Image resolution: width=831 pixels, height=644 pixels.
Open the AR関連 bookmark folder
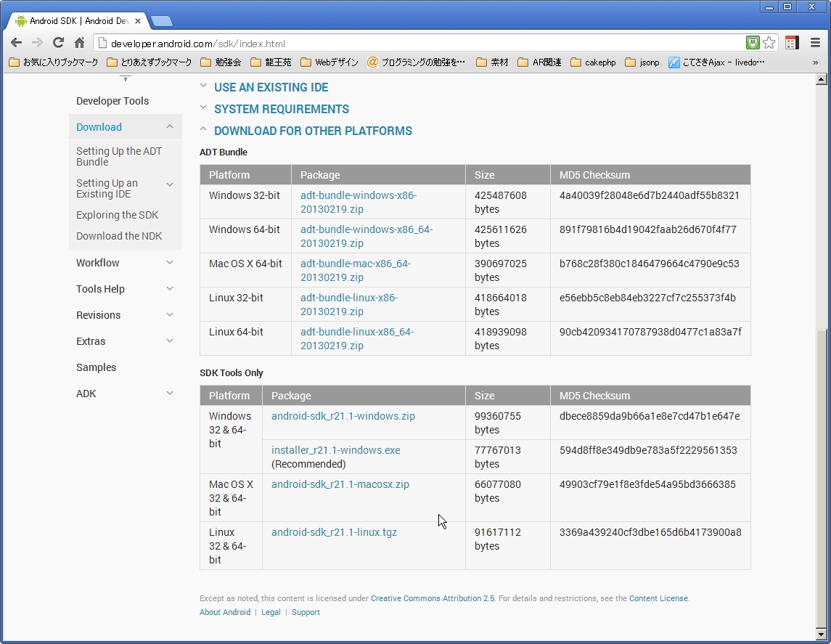tap(540, 62)
